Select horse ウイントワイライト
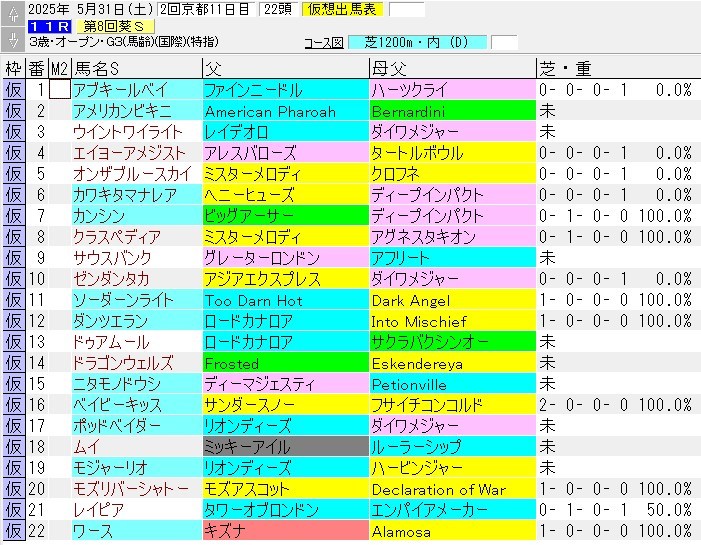The image size is (701, 545). [137, 132]
